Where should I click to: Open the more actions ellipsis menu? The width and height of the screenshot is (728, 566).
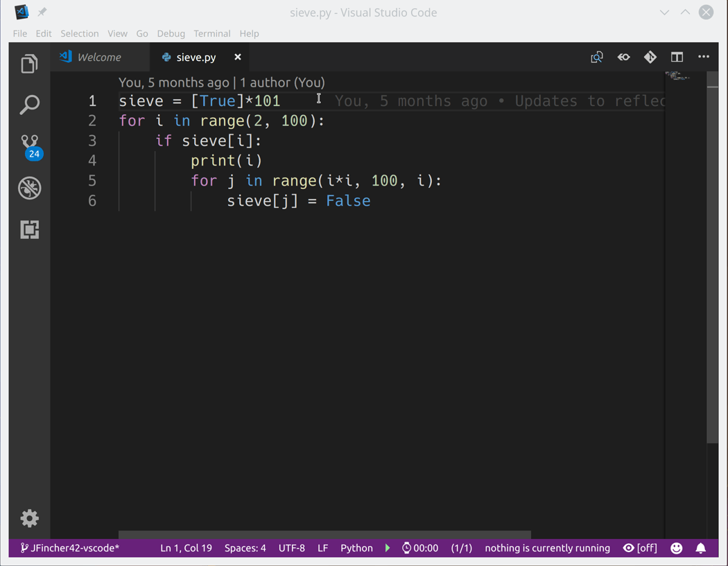[x=704, y=58]
